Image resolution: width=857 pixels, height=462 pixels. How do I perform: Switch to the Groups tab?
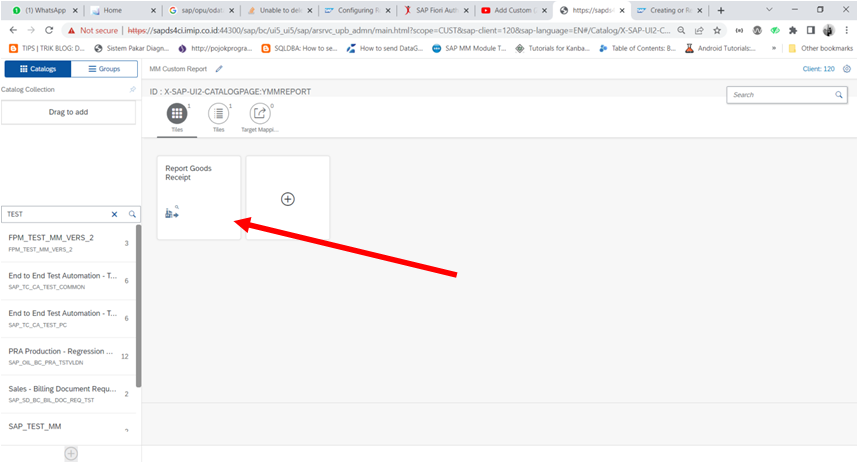pyautogui.click(x=104, y=69)
